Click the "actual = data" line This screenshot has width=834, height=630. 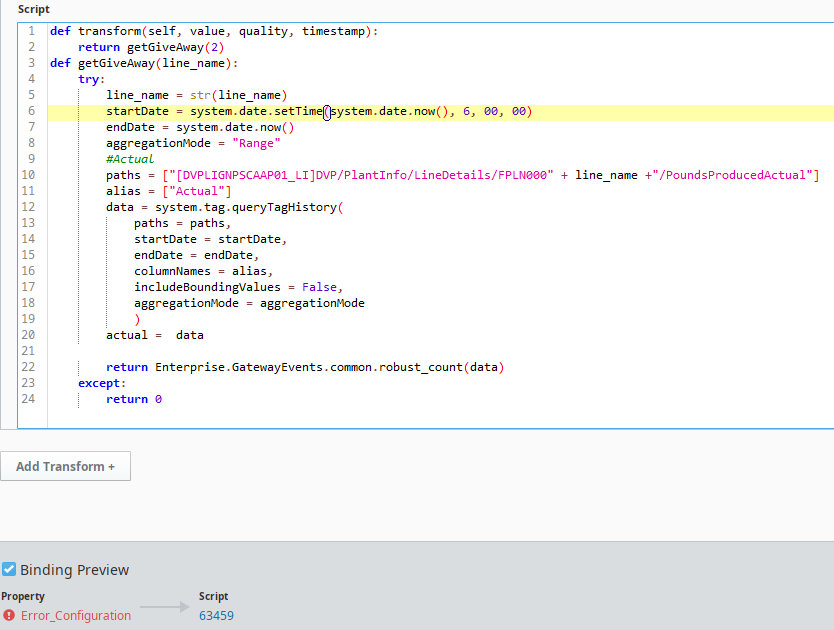(x=155, y=335)
